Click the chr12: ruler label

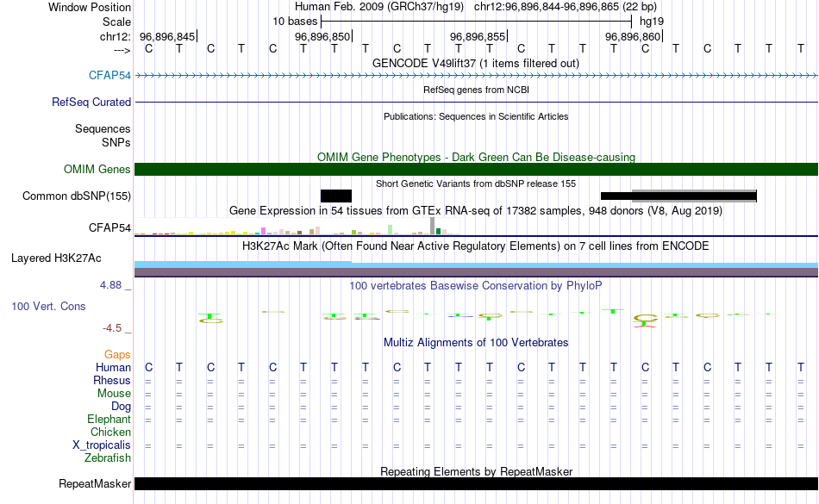(x=115, y=36)
